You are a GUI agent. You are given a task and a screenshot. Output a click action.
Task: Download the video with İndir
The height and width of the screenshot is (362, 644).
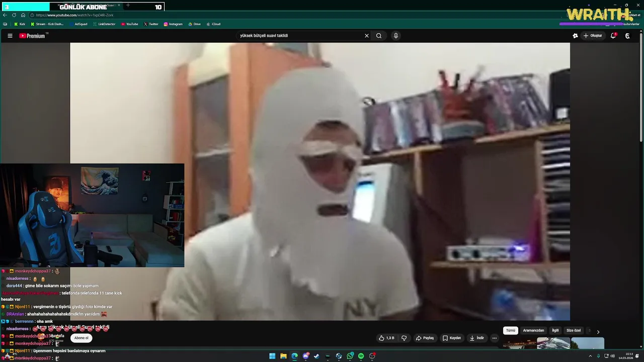(476, 338)
